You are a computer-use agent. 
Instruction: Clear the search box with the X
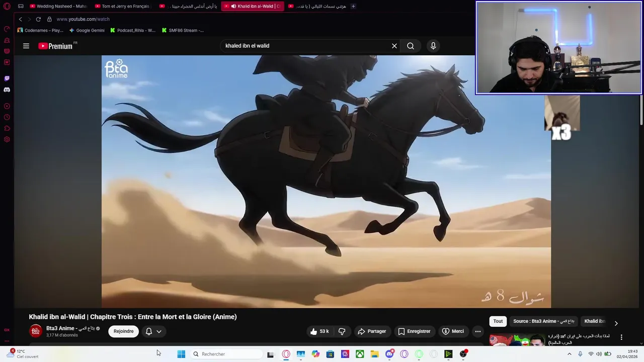click(x=394, y=46)
